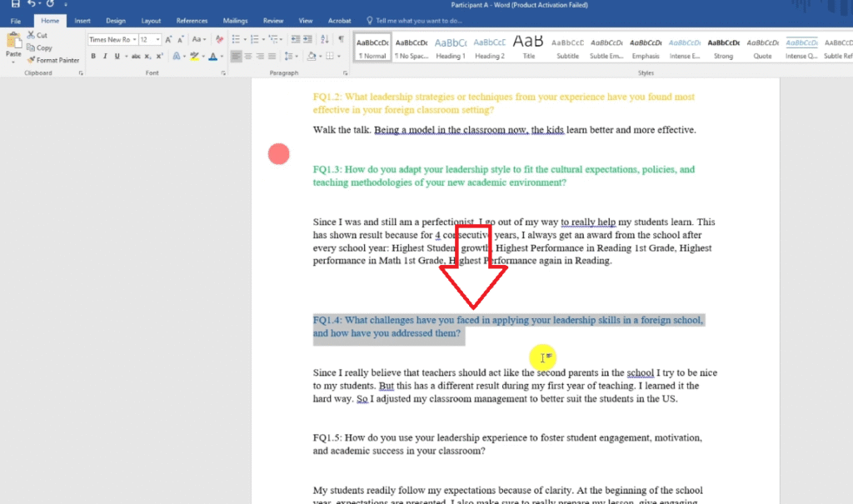Viewport: 853px width, 504px height.
Task: Toggle Bold formatting
Action: pyautogui.click(x=93, y=57)
